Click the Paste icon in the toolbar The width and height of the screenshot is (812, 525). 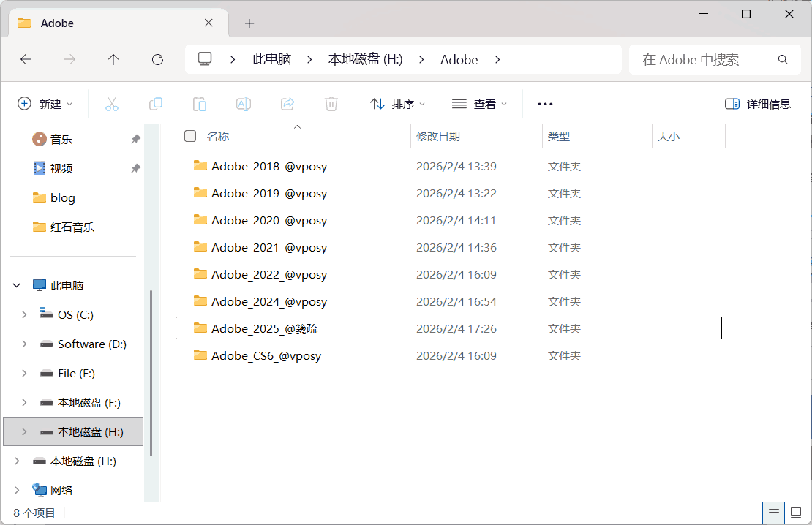pos(199,104)
